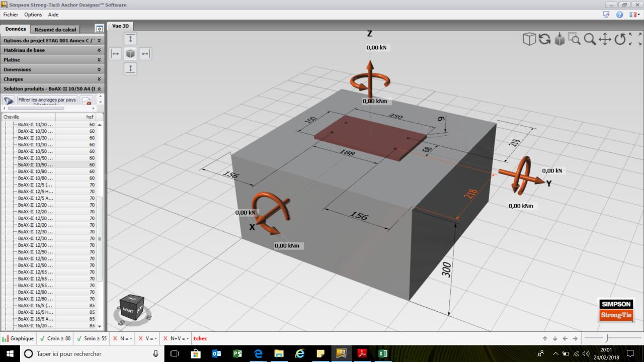
Task: Expand the Dimensions section
Action: pos(52,69)
